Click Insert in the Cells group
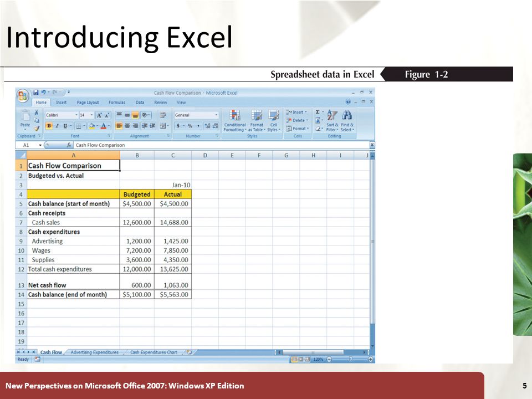Screen dimensions: 532x399 296,112
